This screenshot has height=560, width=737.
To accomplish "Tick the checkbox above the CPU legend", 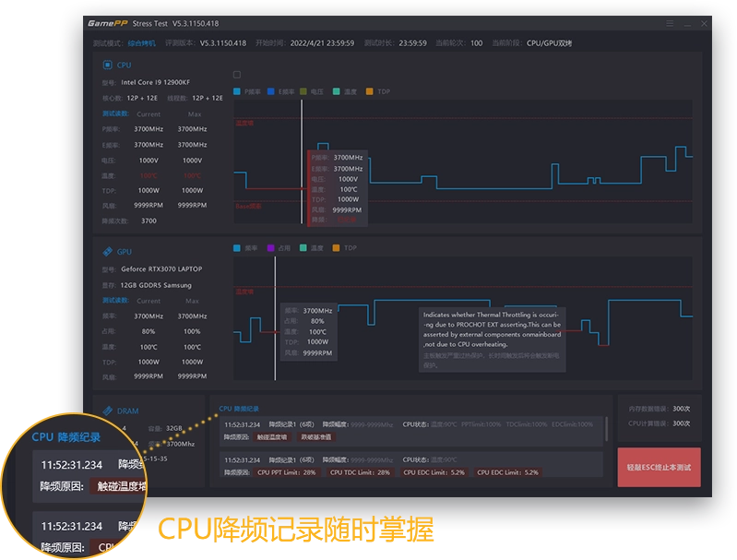I will [x=237, y=75].
